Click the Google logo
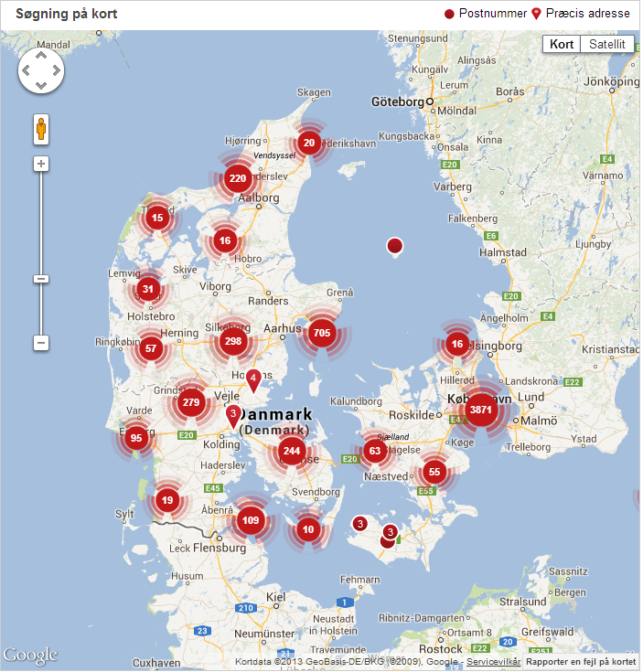Screen dimensions: 643x672 (x=30, y=655)
